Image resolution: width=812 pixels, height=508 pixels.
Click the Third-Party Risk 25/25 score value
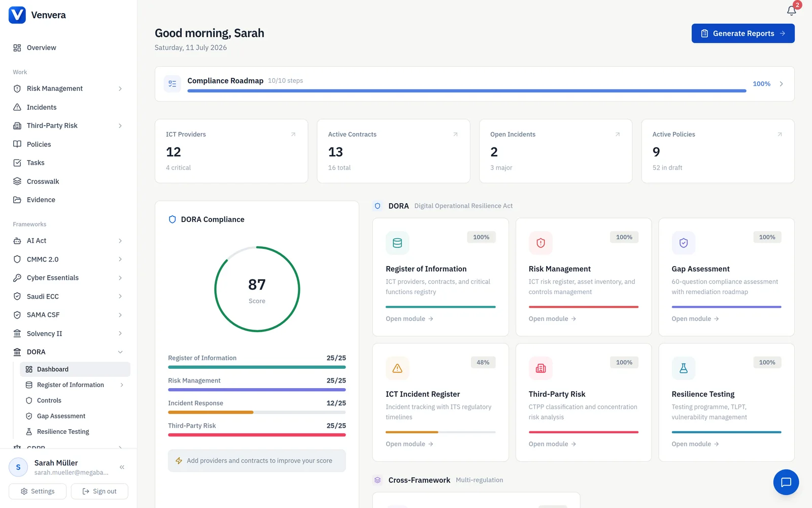(x=336, y=426)
